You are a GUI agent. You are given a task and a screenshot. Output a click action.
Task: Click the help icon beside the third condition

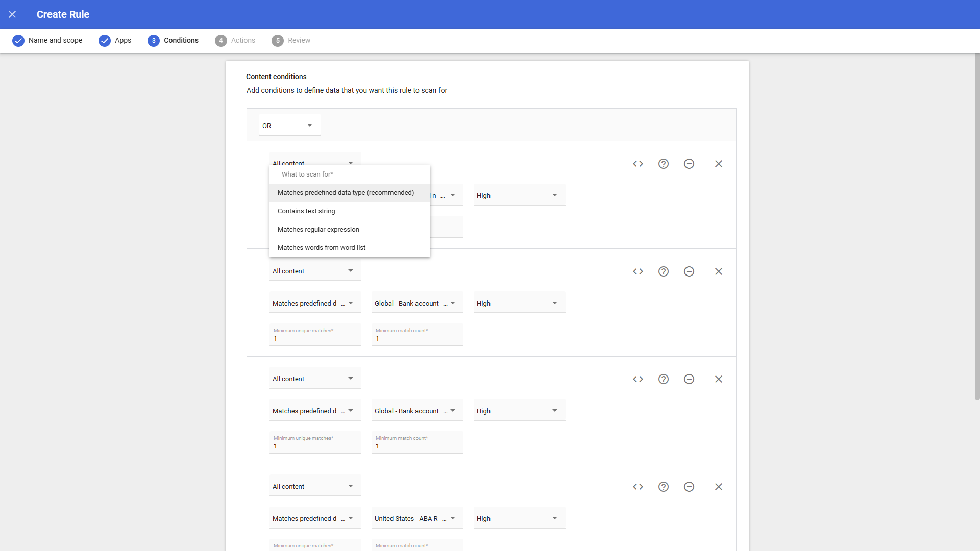tap(663, 379)
